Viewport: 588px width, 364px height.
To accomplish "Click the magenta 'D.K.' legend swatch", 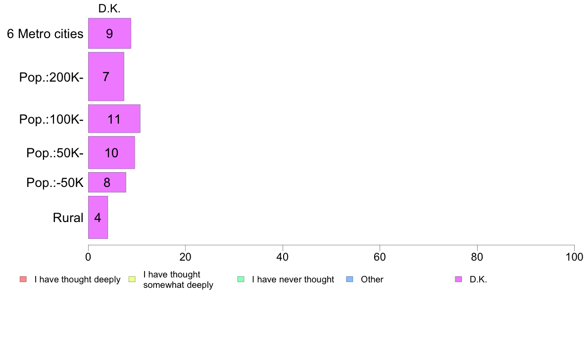I will click(x=458, y=279).
